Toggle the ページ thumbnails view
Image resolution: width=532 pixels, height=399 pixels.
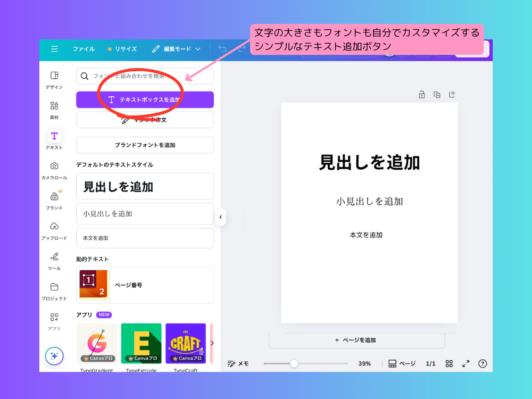pyautogui.click(x=402, y=364)
